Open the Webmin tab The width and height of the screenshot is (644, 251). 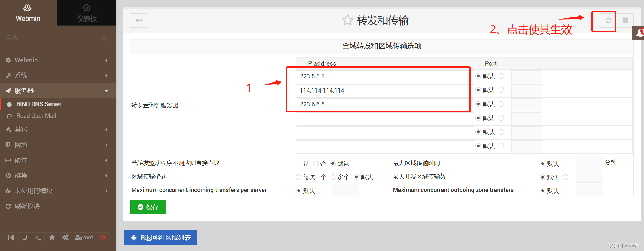click(29, 13)
